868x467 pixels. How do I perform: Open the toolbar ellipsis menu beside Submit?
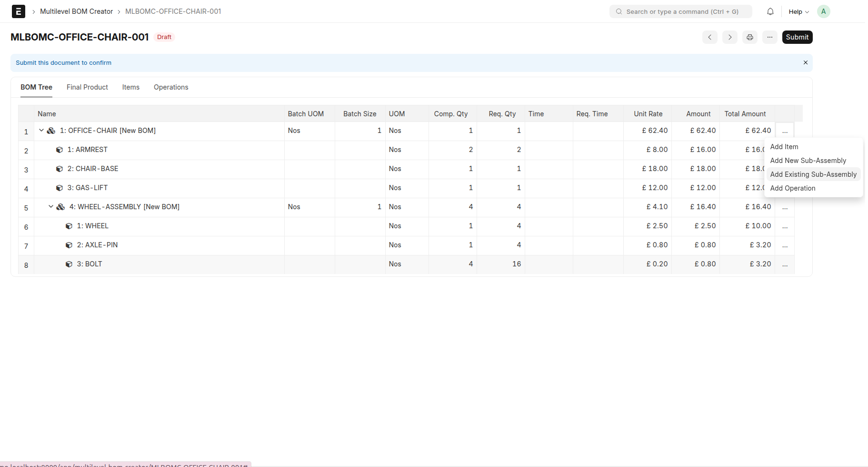tap(769, 37)
